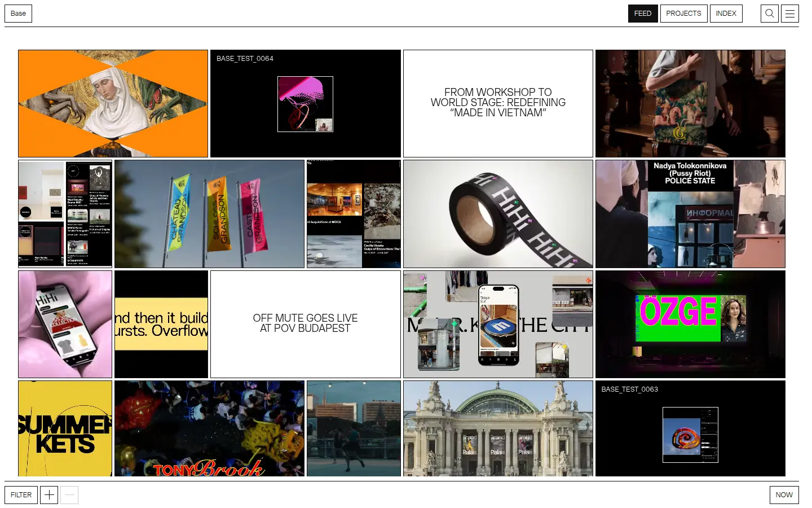Open the tote bag photo tile
Viewport: 812px width, 508px height.
(690, 104)
